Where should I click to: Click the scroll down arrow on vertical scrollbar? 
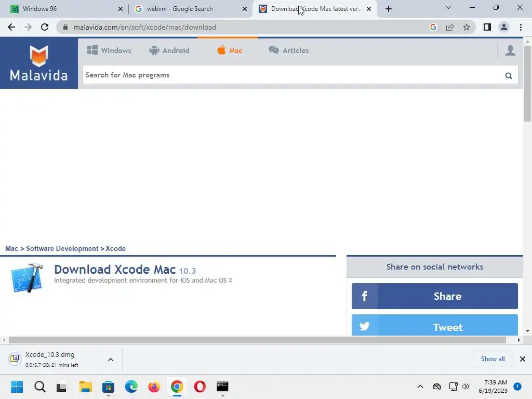click(x=527, y=331)
